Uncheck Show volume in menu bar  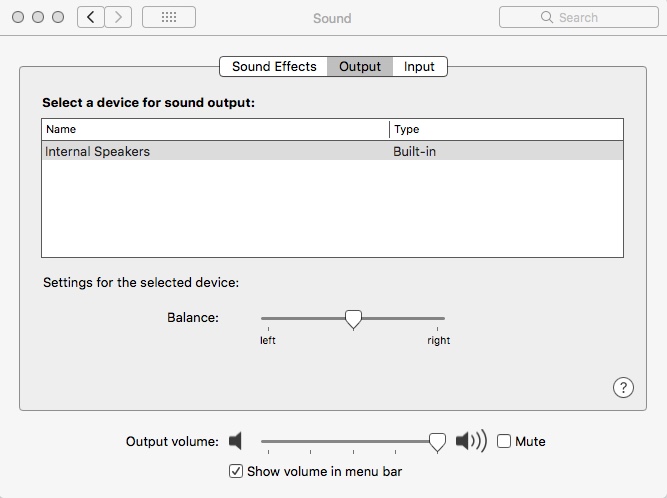236,471
